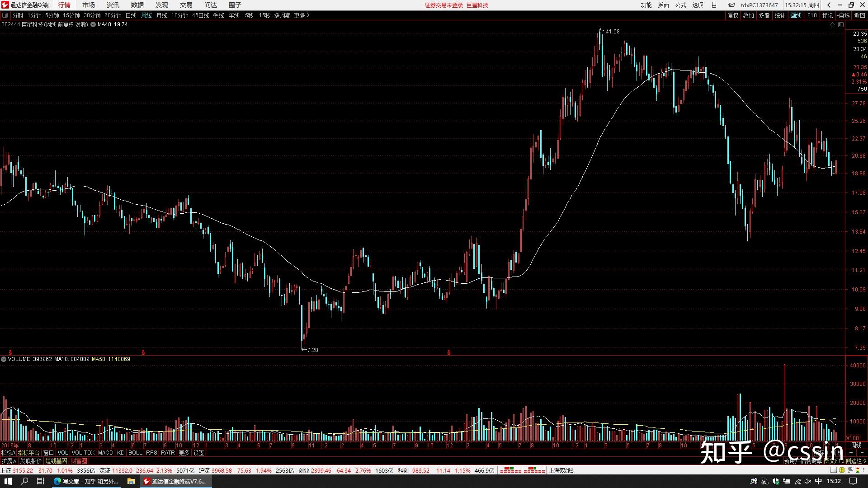Image resolution: width=868 pixels, height=488 pixels.
Task: Open 设置 in the indicator bar
Action: click(x=199, y=452)
